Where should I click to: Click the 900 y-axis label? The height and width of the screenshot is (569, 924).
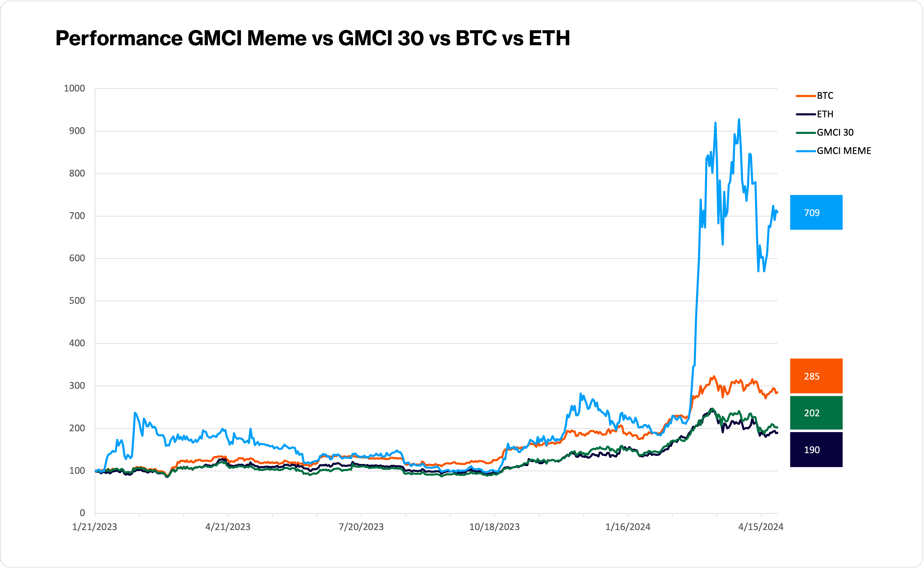pos(77,131)
